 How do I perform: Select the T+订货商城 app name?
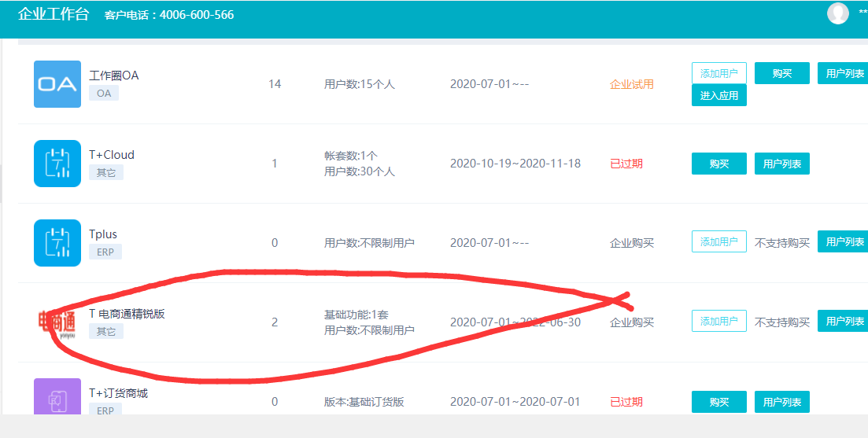[x=119, y=393]
